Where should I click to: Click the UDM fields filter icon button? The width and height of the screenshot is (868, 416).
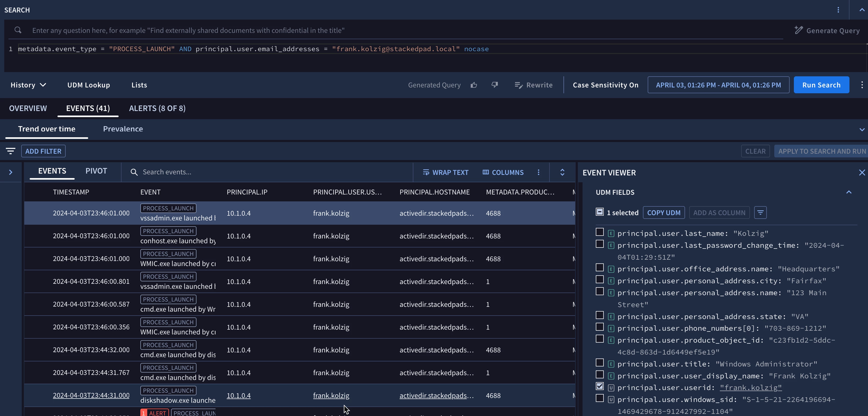760,213
